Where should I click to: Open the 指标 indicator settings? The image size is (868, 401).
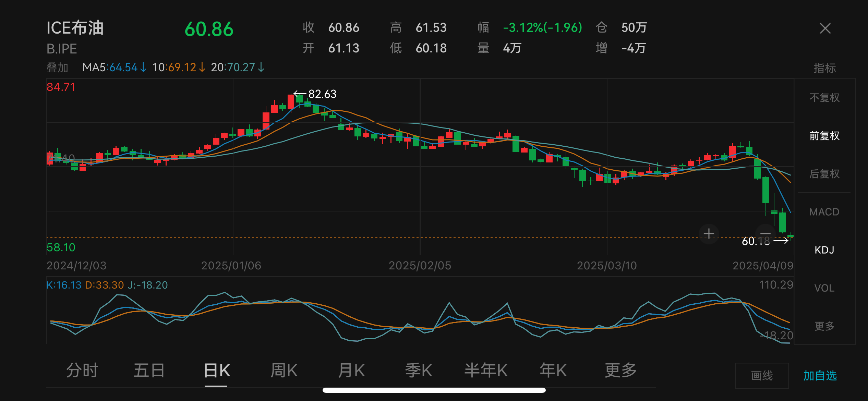pos(824,68)
